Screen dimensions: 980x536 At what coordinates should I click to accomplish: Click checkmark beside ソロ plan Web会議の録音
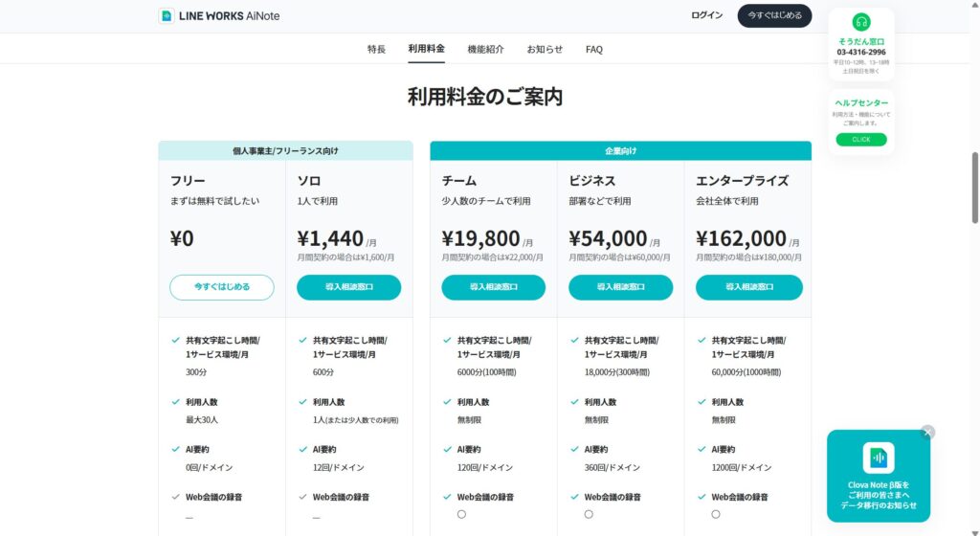(x=303, y=498)
